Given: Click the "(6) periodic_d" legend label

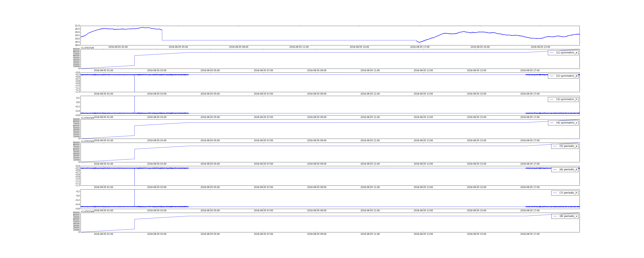Looking at the screenshot, I should 568,169.
